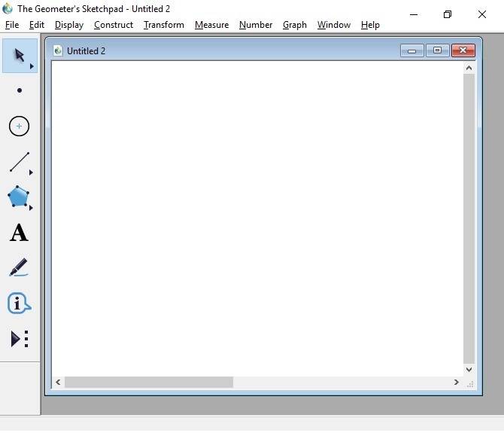Open the Transform menu
The height and width of the screenshot is (433, 504).
(x=164, y=25)
